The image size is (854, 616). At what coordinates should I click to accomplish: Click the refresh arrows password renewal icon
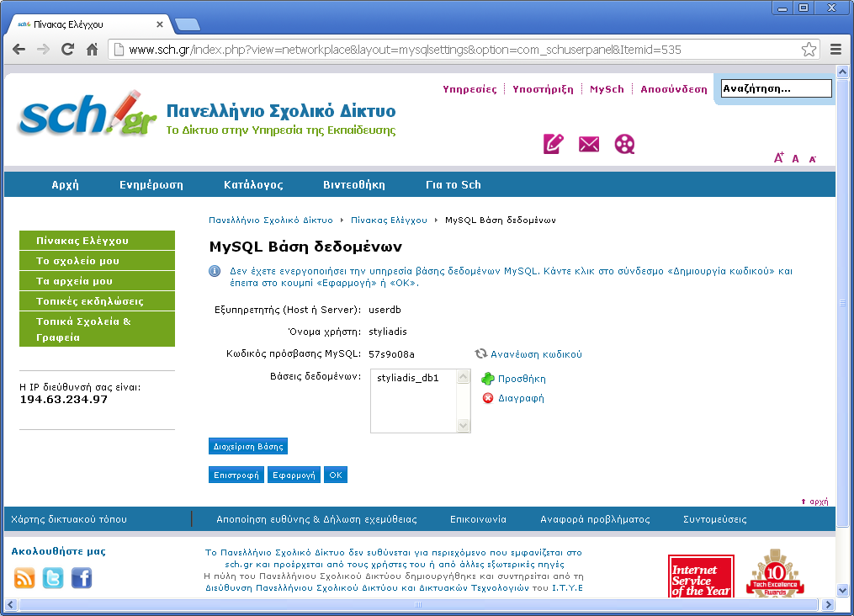coord(481,353)
